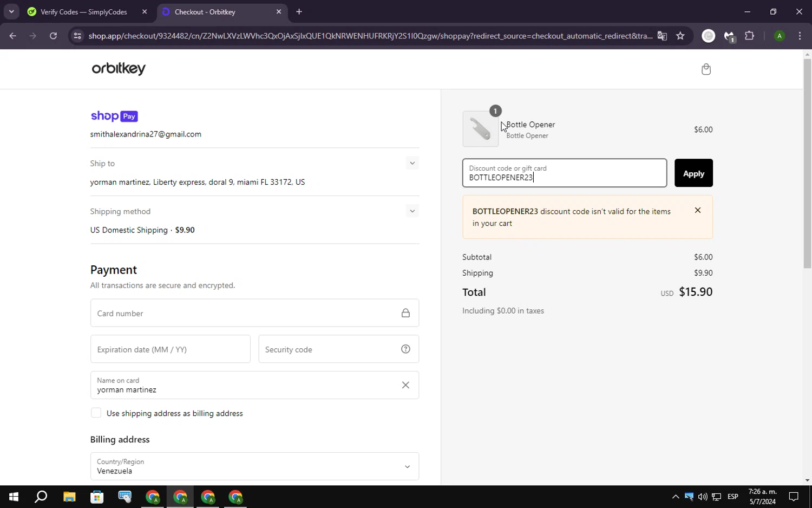This screenshot has height=508, width=812.
Task: Open Windows File Explorer from taskbar
Action: point(69,497)
